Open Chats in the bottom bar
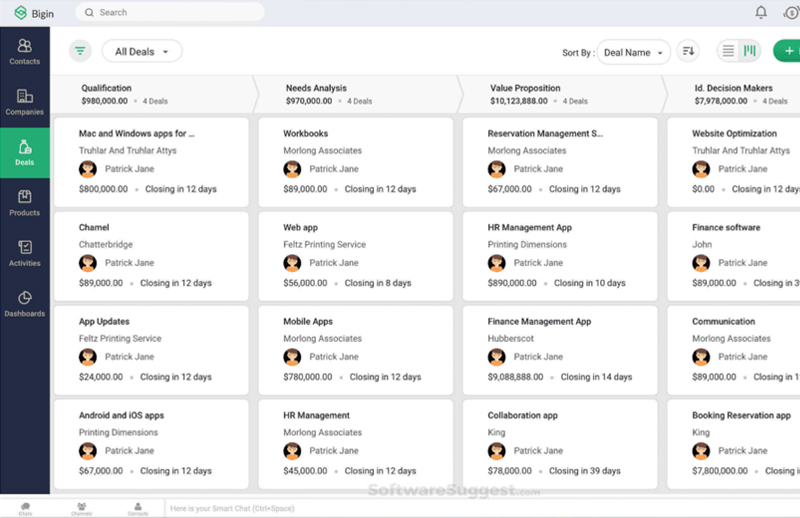The height and width of the screenshot is (518, 800). click(x=25, y=507)
